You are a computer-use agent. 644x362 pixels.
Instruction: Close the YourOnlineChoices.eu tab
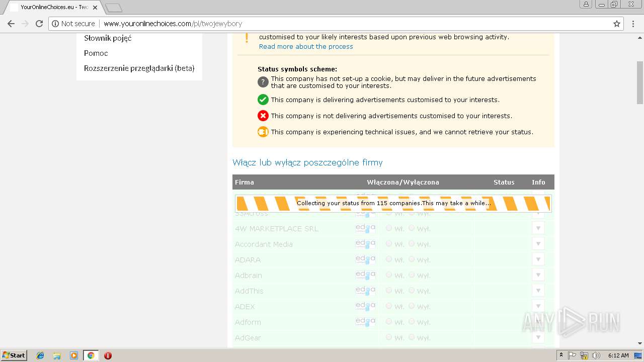(95, 8)
